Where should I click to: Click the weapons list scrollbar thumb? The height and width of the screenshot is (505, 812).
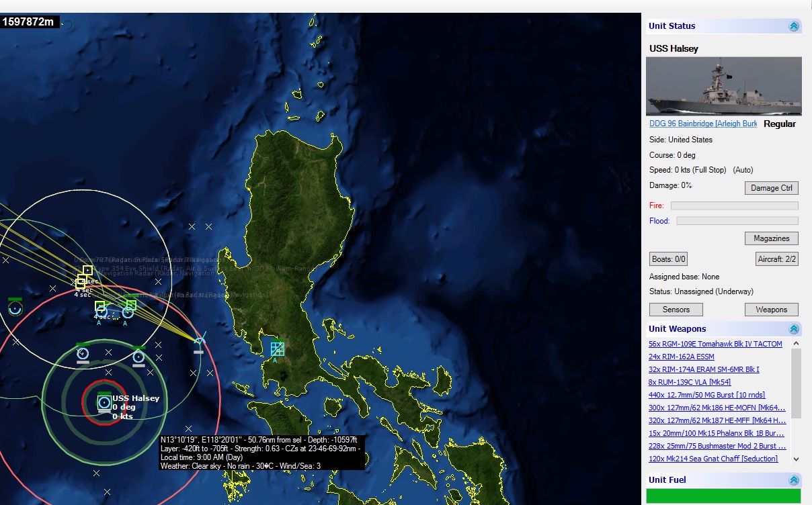coord(796,383)
